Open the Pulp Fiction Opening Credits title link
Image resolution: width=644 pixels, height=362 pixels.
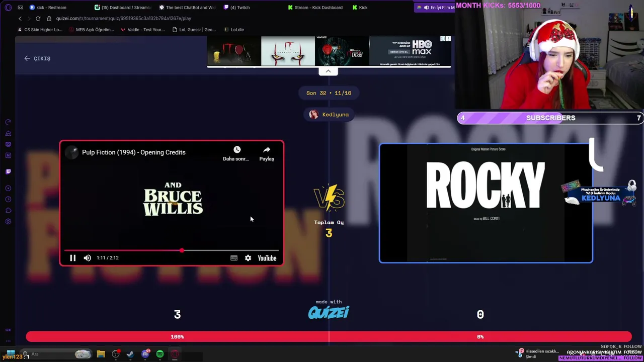(134, 152)
